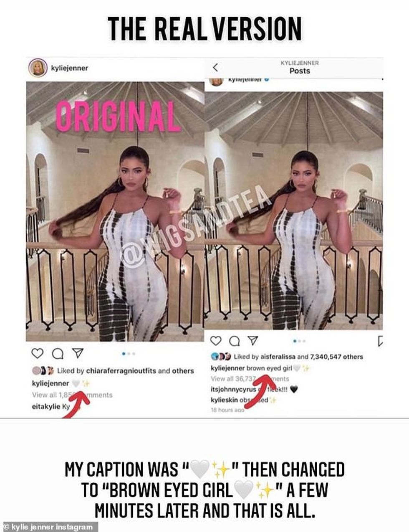409x532 pixels.
Task: Open the 7,340,547 others likes list
Action: pyautogui.click(x=336, y=357)
